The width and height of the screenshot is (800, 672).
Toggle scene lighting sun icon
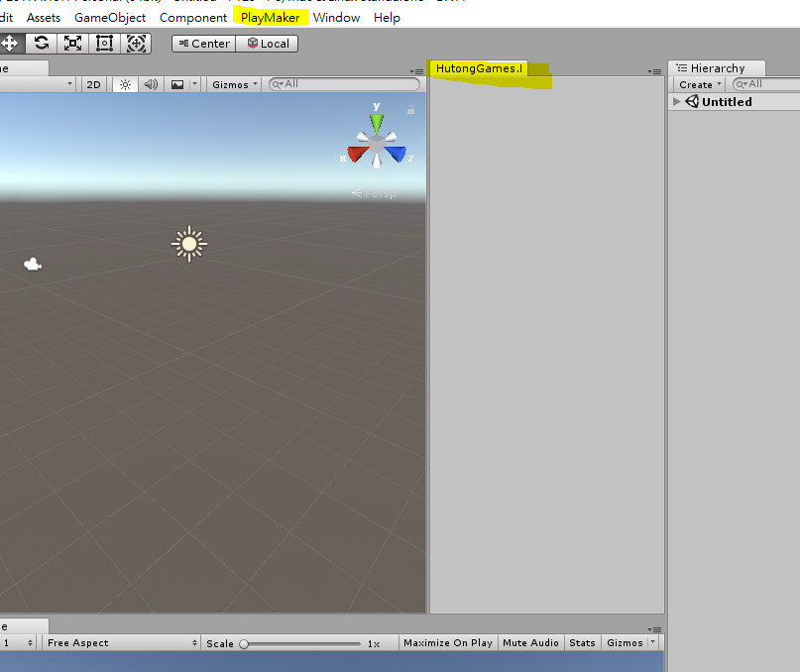coord(125,84)
